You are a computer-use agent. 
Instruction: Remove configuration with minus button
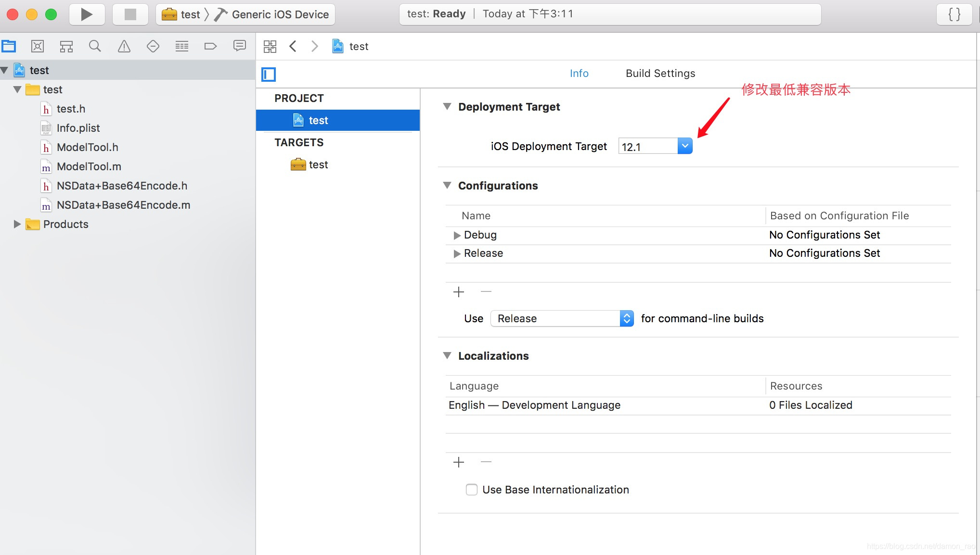point(486,291)
